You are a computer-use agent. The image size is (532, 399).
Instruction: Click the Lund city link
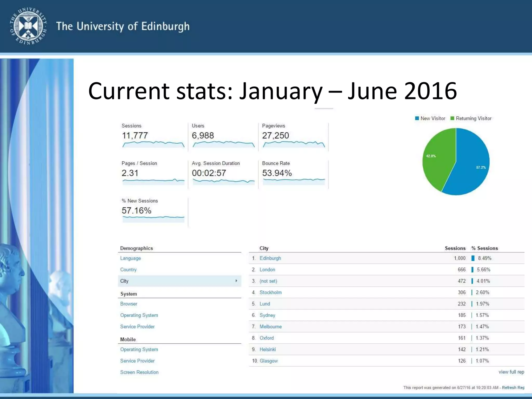click(x=265, y=304)
